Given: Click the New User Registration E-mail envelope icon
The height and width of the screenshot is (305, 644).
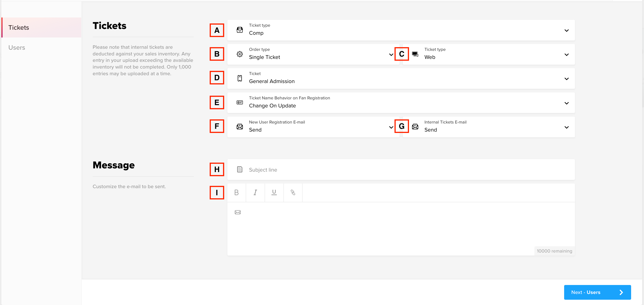Looking at the screenshot, I should point(240,127).
